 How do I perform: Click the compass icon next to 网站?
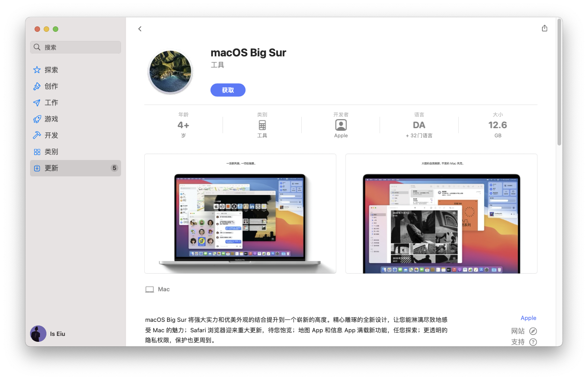(533, 331)
